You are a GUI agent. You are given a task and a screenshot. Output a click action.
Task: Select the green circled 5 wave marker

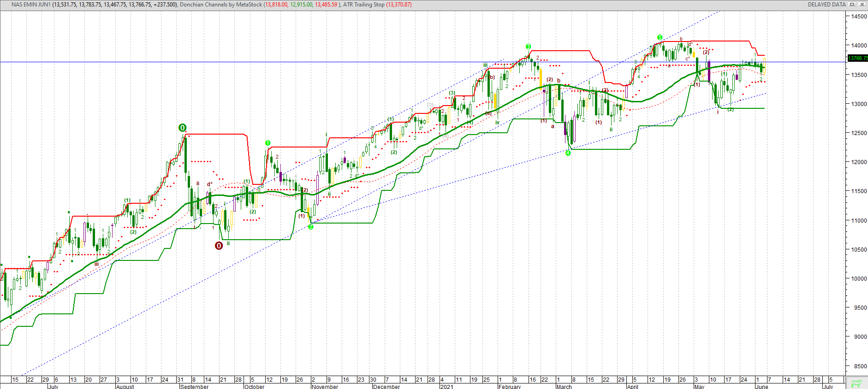pos(660,37)
